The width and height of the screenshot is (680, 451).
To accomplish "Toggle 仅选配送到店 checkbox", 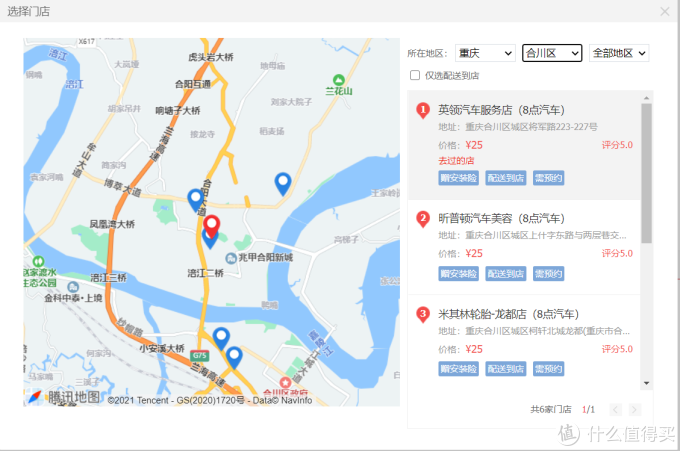I will click(415, 75).
